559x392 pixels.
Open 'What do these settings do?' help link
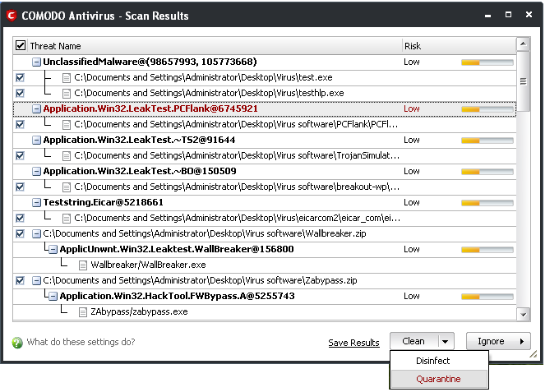pyautogui.click(x=81, y=342)
